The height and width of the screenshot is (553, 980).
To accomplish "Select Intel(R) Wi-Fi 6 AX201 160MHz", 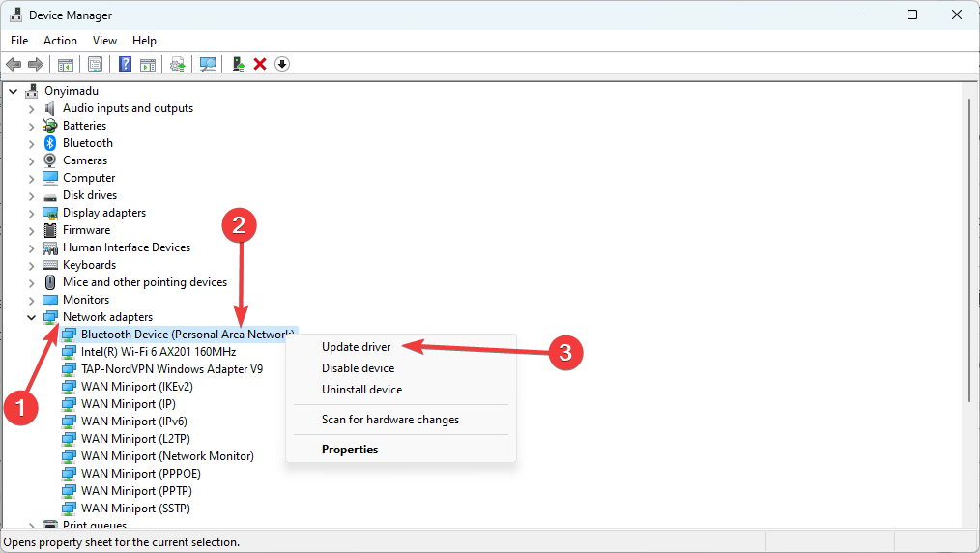I will tap(159, 352).
